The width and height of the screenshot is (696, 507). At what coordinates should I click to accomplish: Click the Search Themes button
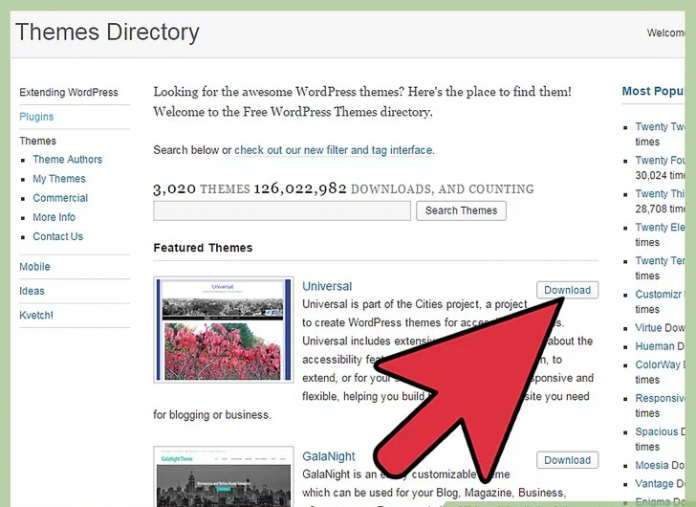pyautogui.click(x=461, y=210)
